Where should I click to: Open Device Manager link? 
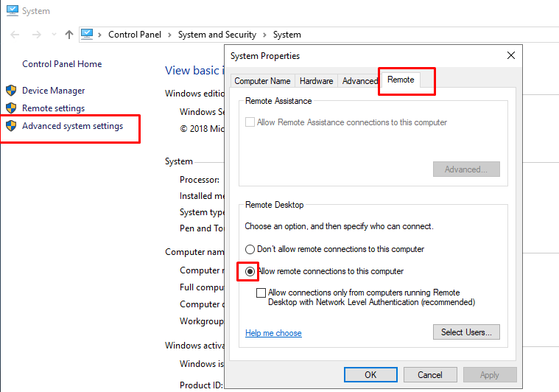(54, 91)
